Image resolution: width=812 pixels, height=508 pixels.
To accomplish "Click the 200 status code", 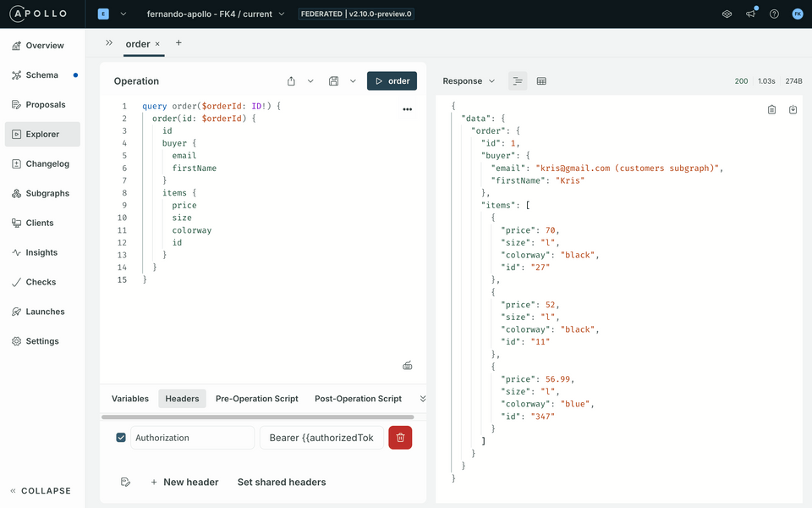I will [741, 81].
